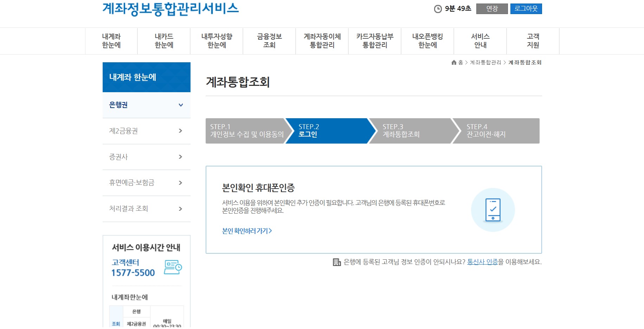
Task: Open the 고객지원 menu
Action: click(532, 40)
